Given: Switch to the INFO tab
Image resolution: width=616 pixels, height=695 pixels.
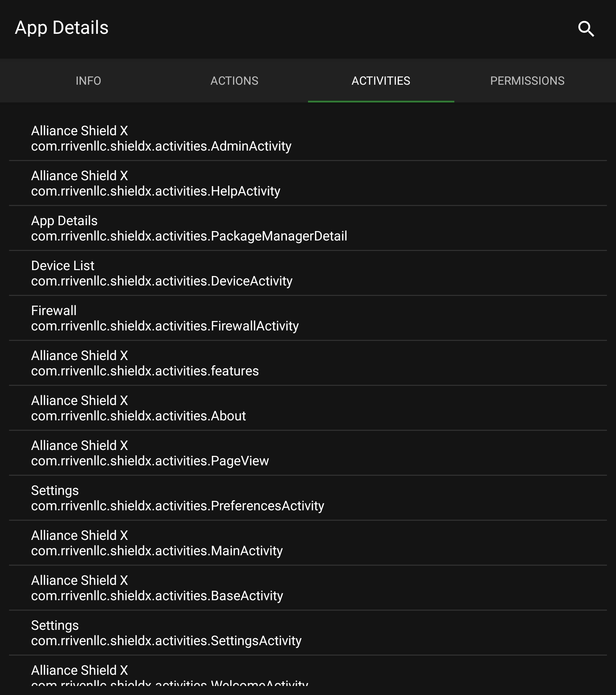Looking at the screenshot, I should [88, 81].
